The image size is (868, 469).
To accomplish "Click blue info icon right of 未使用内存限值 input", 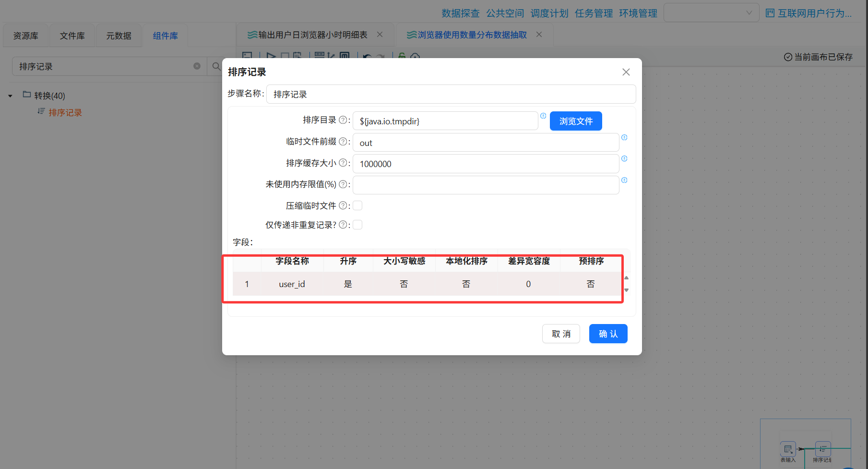I will tap(624, 180).
